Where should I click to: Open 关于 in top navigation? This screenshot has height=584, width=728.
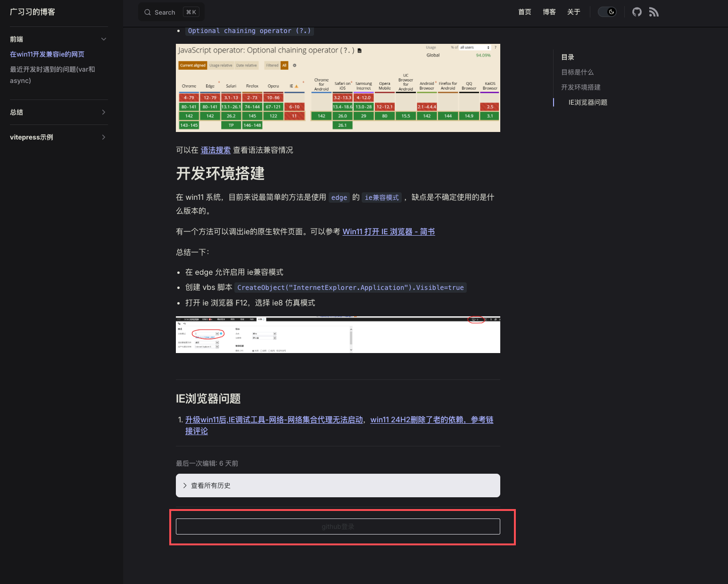tap(573, 12)
